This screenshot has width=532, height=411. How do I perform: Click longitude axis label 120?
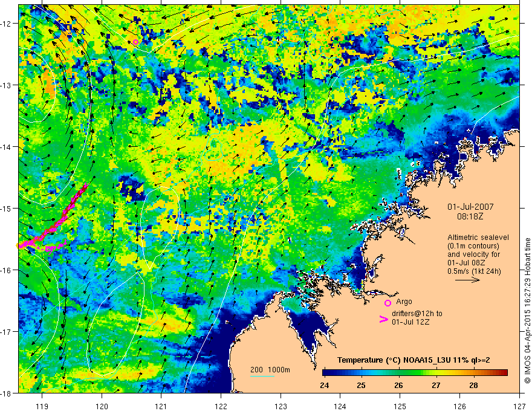[102, 406]
